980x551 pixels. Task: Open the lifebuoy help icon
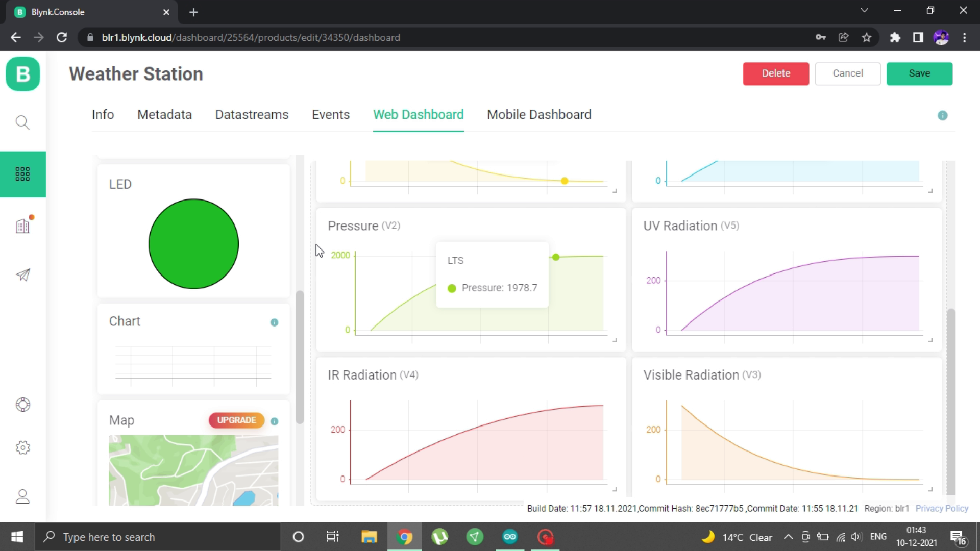pyautogui.click(x=22, y=405)
